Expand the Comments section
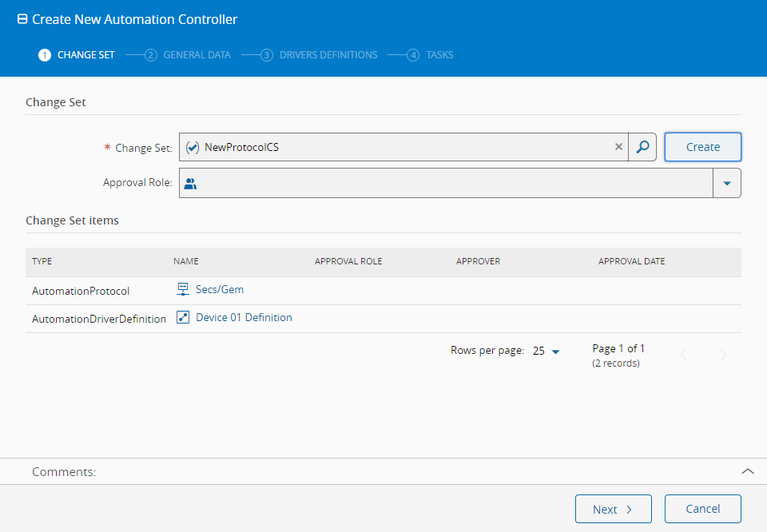The image size is (767, 532). 747,471
